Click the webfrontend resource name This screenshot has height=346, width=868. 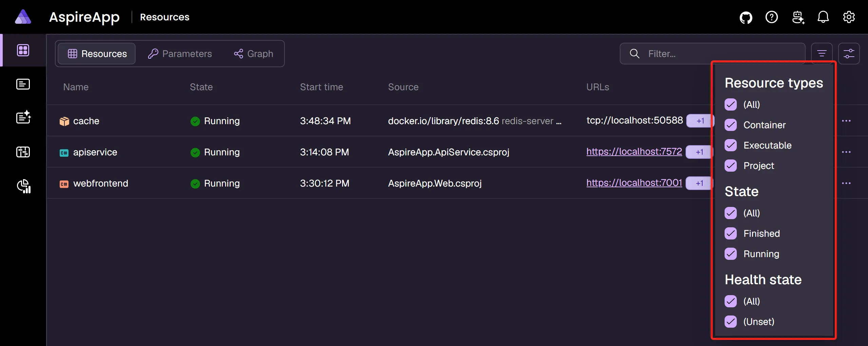point(101,184)
